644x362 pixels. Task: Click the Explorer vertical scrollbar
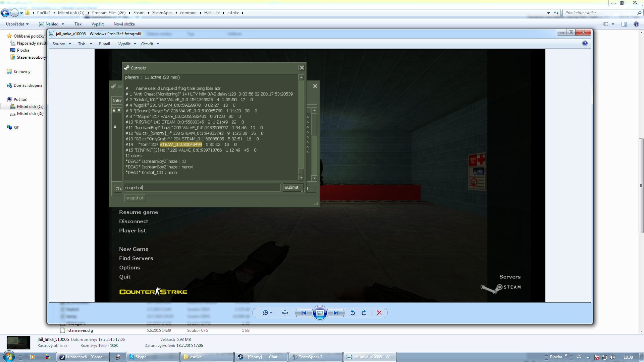pyautogui.click(x=641, y=186)
